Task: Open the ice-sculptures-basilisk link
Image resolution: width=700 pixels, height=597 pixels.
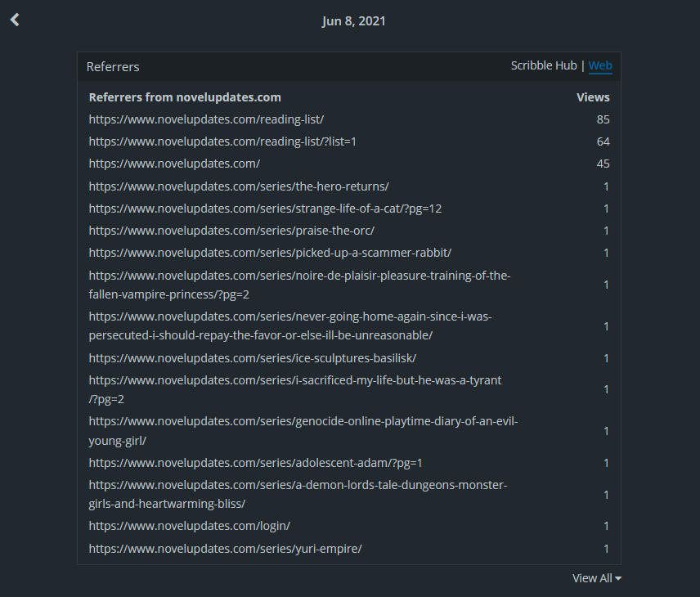Action: (x=253, y=358)
